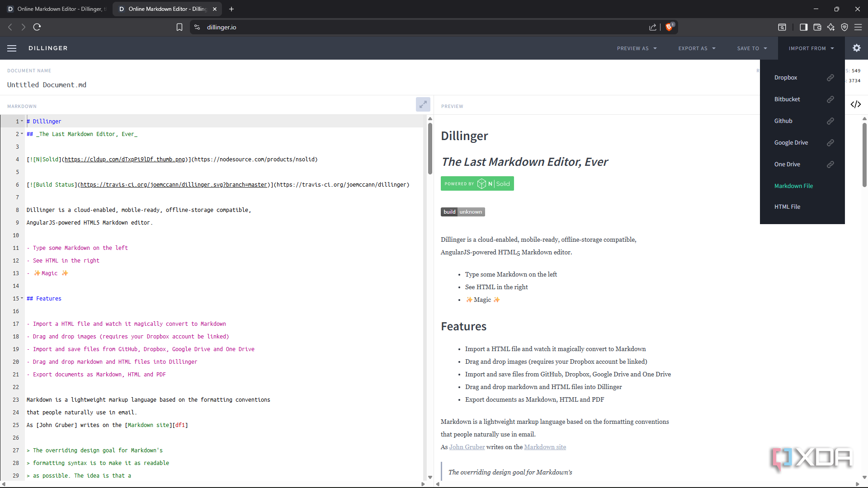
Task: Click the travis-ci URL on line 6
Action: 341,185
